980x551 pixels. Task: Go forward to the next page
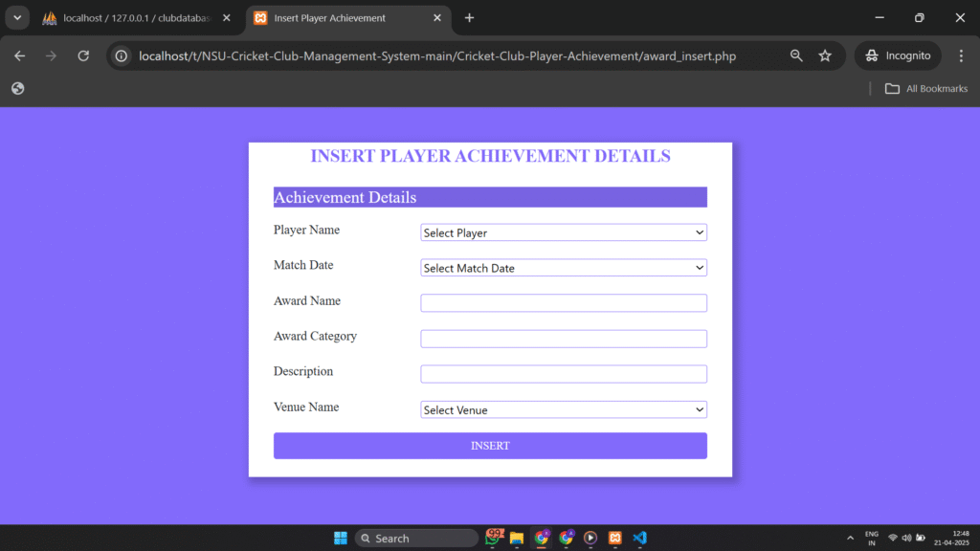pyautogui.click(x=51, y=55)
